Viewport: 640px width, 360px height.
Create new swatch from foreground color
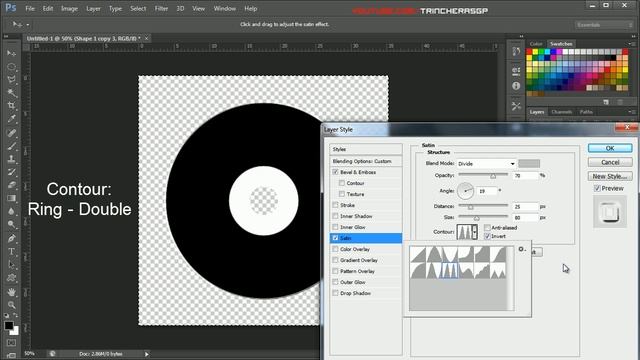click(x=606, y=102)
